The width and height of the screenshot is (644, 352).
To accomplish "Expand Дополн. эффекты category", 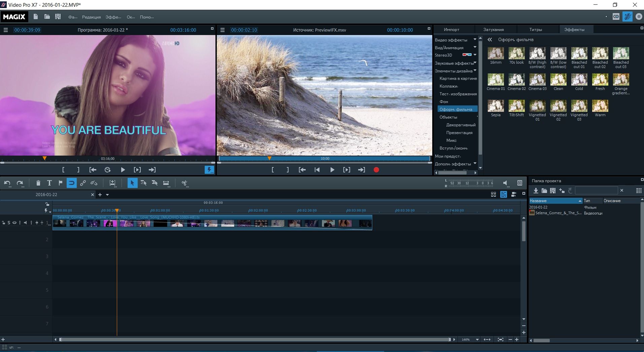I will [x=475, y=163].
